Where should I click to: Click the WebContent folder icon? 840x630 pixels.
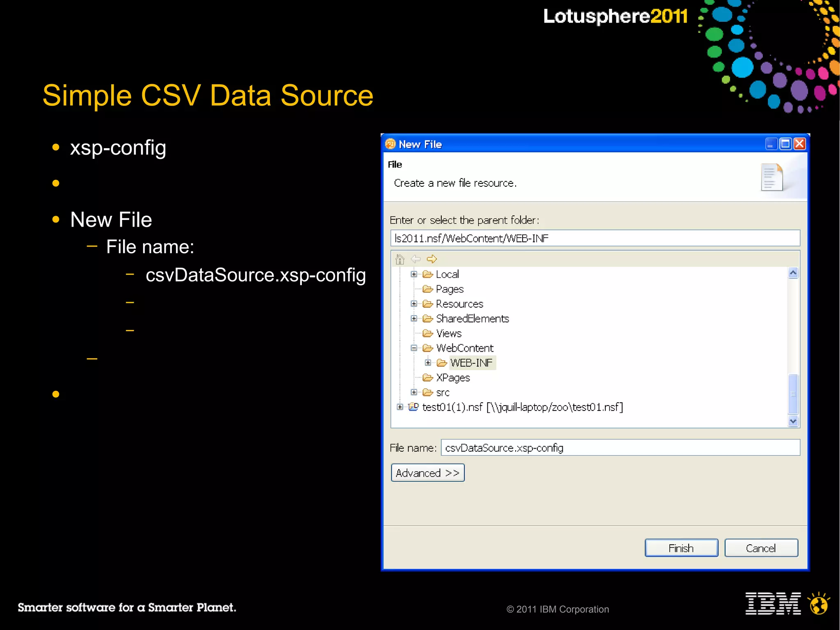pos(428,348)
